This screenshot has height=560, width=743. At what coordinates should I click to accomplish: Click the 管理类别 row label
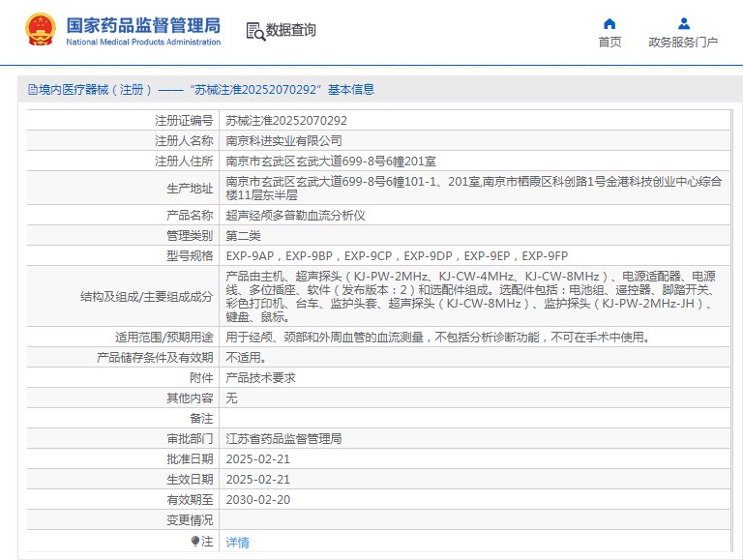[190, 235]
